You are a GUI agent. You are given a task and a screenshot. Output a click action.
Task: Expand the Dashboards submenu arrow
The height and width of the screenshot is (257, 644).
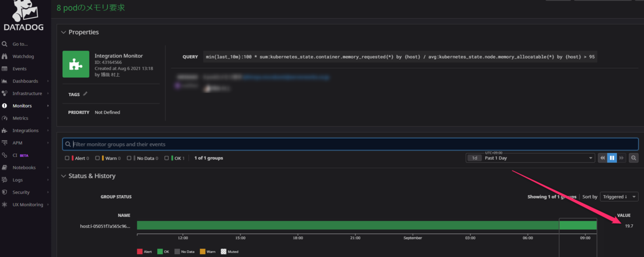pos(48,81)
